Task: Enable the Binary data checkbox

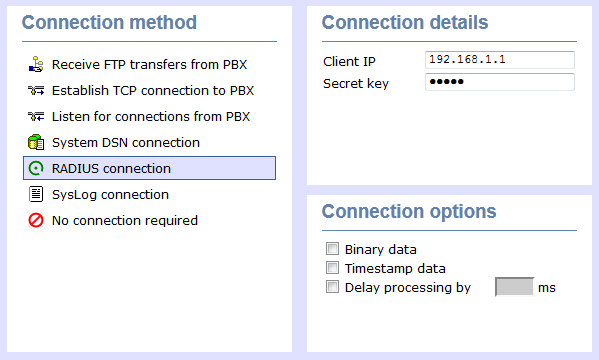Action: 332,249
